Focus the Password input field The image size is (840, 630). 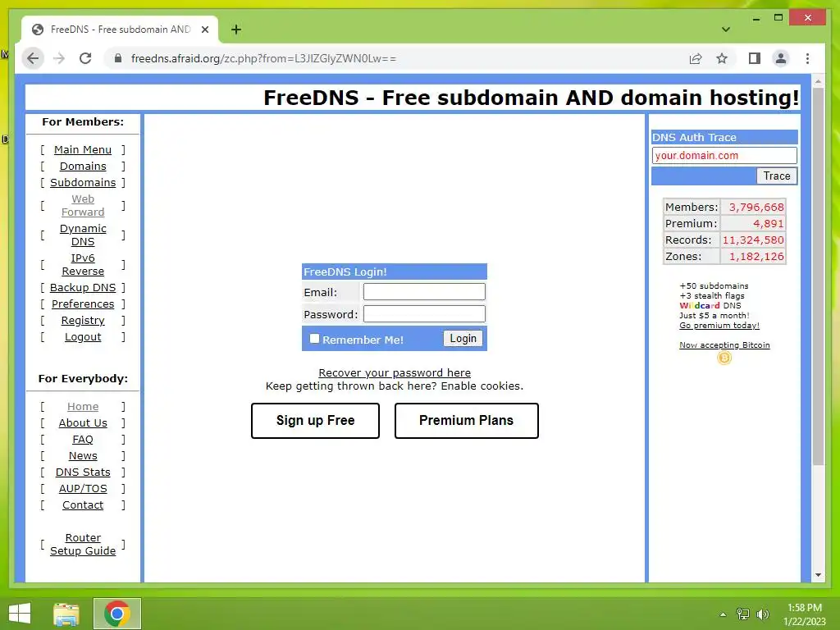[x=424, y=313]
